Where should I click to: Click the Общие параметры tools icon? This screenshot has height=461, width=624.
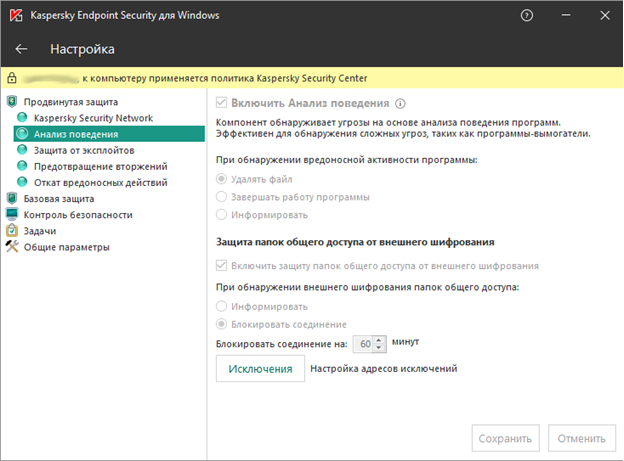[12, 247]
